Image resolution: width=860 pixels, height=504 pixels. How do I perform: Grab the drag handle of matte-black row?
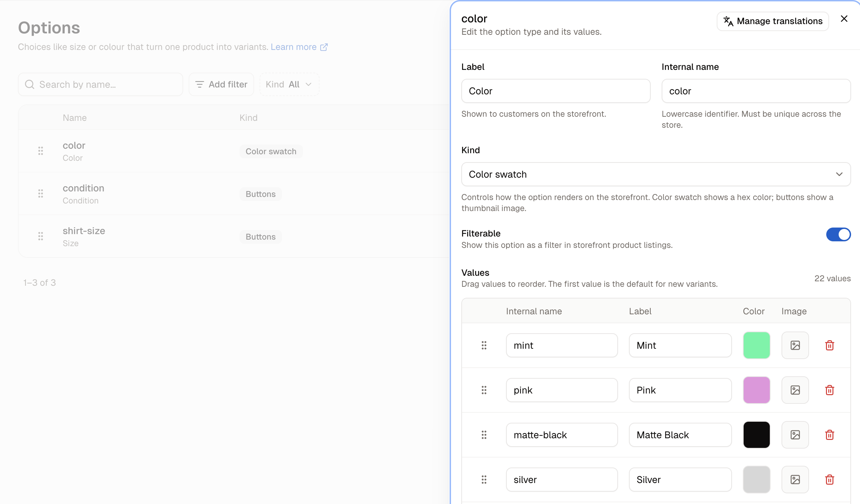(x=484, y=435)
